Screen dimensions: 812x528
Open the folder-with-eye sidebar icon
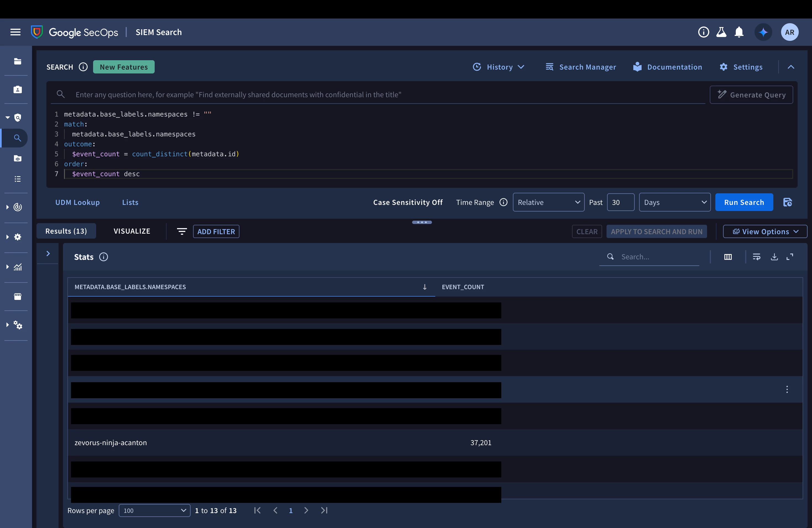17,158
